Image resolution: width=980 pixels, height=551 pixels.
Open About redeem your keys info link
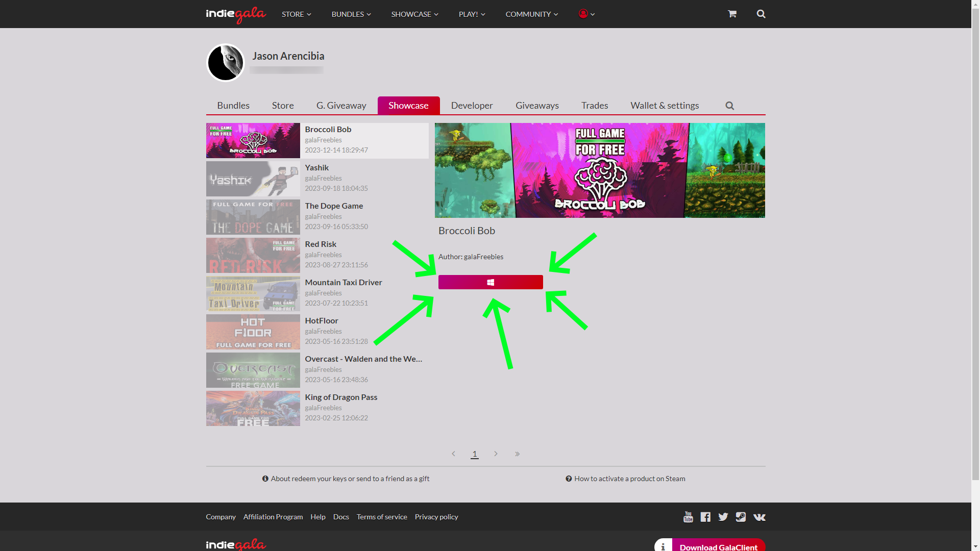346,479
